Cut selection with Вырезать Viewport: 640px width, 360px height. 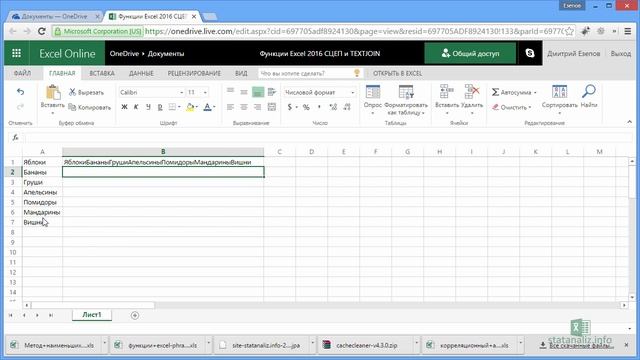(x=86, y=93)
